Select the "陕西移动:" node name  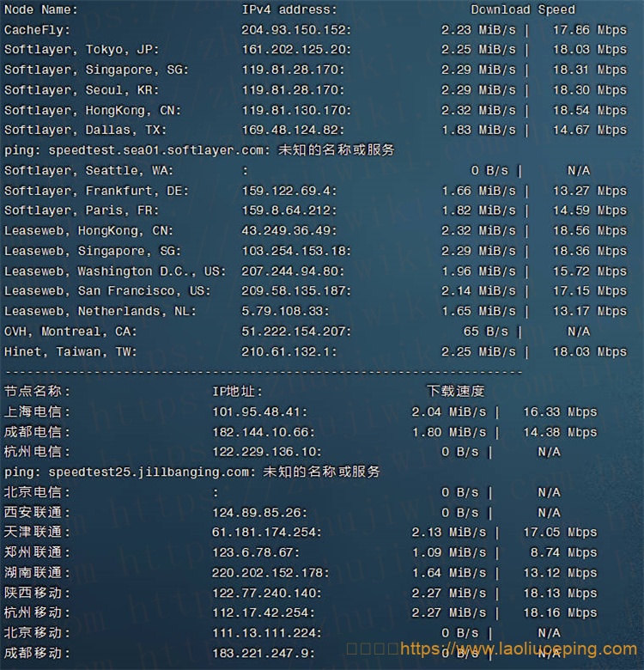tap(37, 593)
